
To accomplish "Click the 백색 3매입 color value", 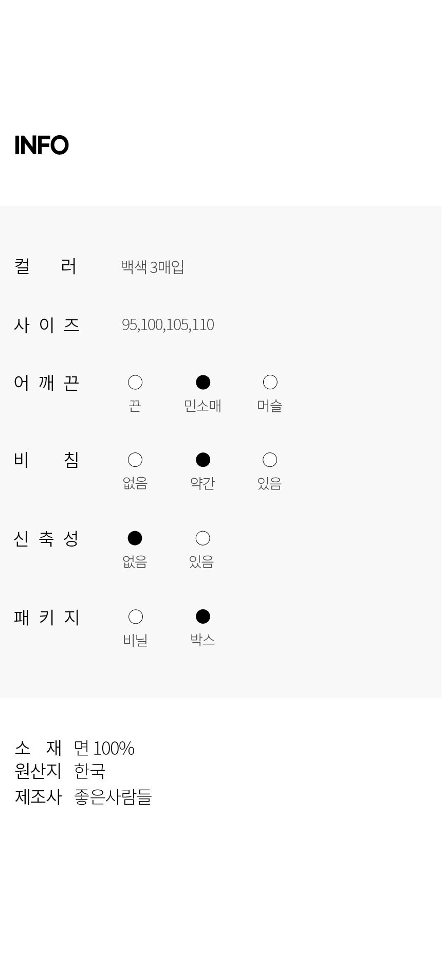I will point(153,267).
